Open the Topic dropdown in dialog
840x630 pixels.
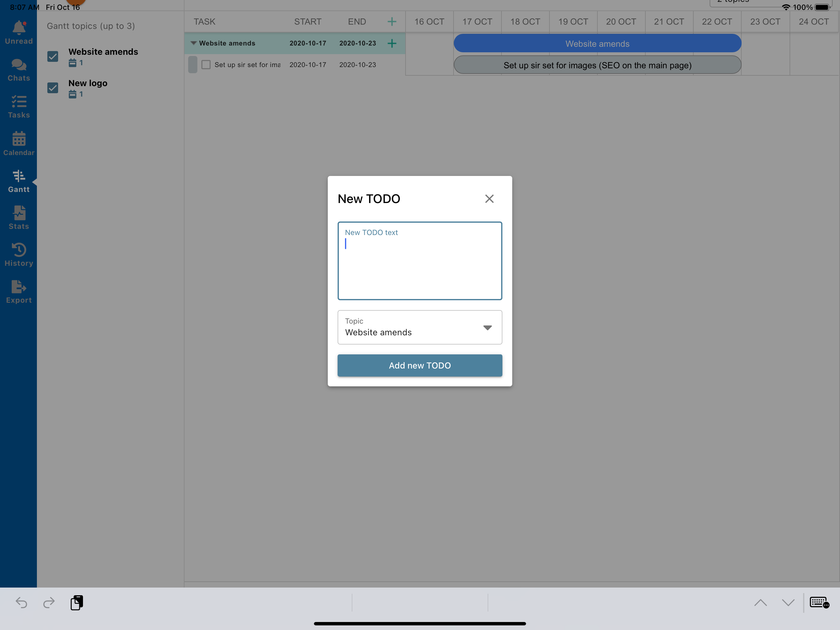pyautogui.click(x=420, y=327)
